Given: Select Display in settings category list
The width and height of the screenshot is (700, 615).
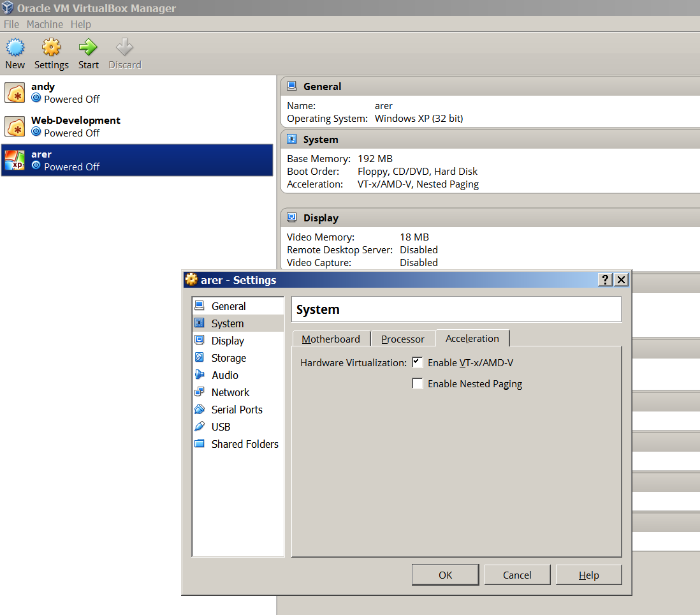Looking at the screenshot, I should click(238, 340).
